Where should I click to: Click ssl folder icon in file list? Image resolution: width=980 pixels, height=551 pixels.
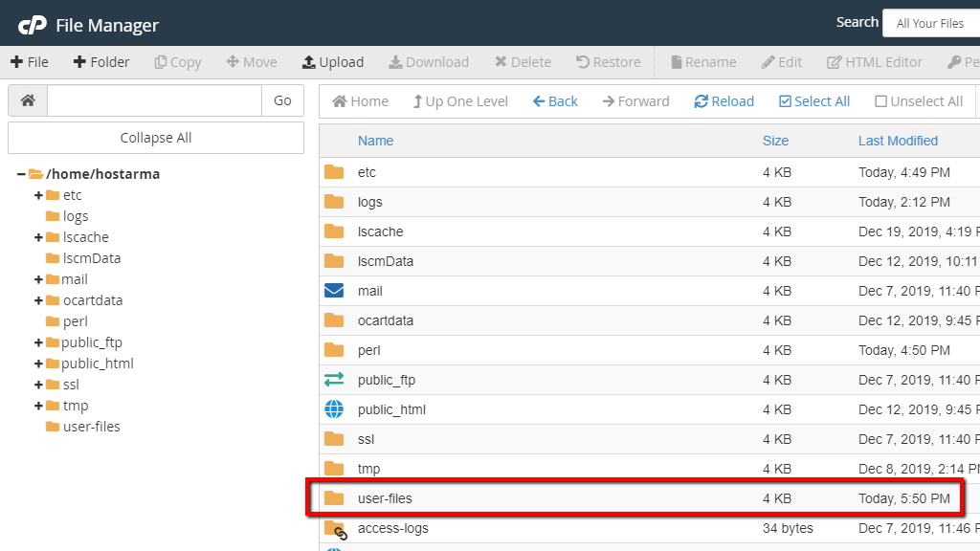pyautogui.click(x=334, y=438)
